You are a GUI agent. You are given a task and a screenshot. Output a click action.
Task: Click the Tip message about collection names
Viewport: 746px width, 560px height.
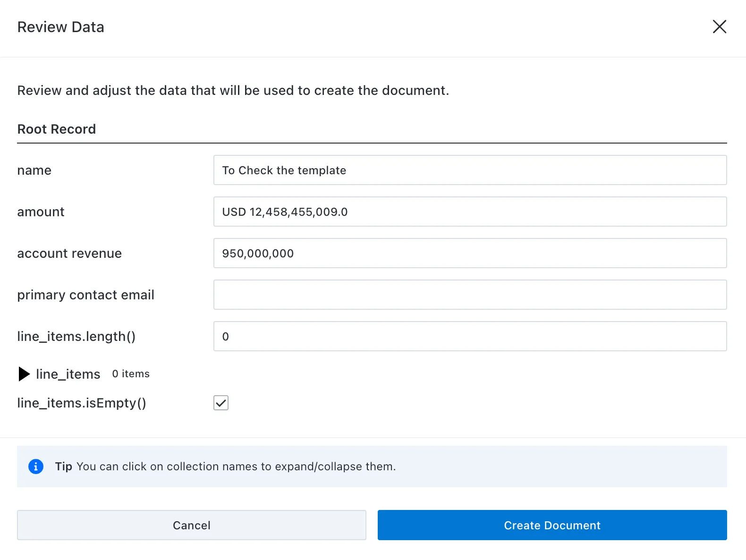[x=225, y=467]
